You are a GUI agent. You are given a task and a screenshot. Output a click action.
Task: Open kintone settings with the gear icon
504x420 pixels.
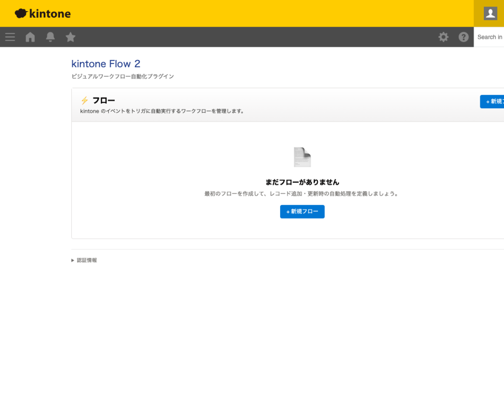coord(443,37)
